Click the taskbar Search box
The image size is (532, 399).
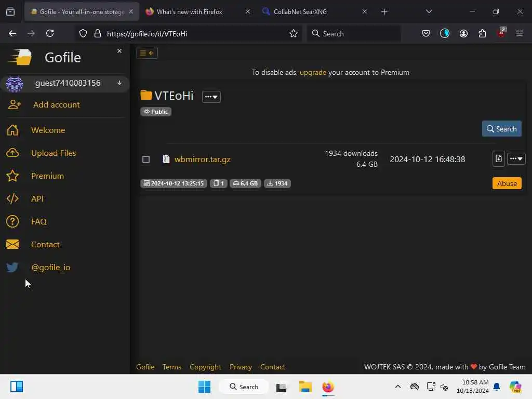coord(244,387)
